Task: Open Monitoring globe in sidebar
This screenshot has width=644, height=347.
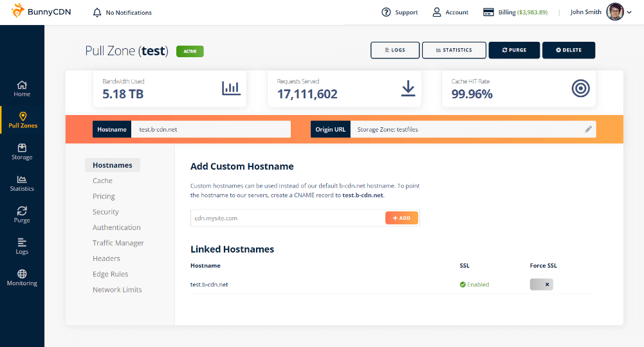Action: coord(22,278)
